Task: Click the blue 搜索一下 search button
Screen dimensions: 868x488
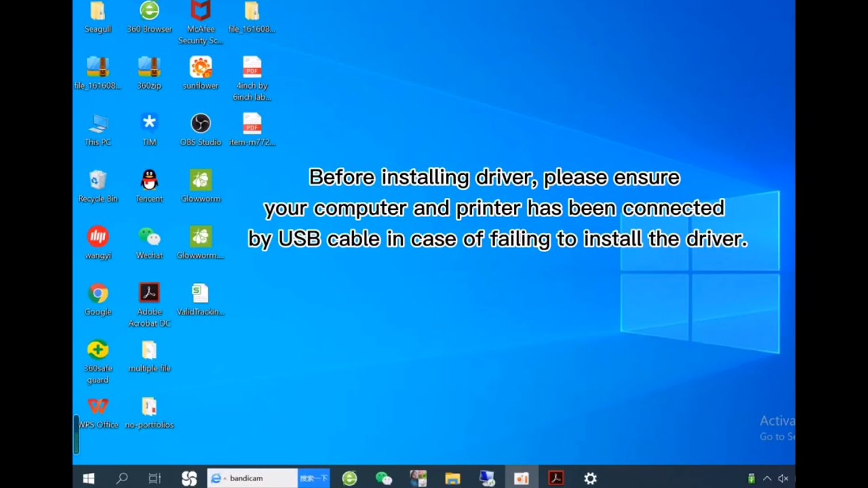Action: (x=313, y=479)
